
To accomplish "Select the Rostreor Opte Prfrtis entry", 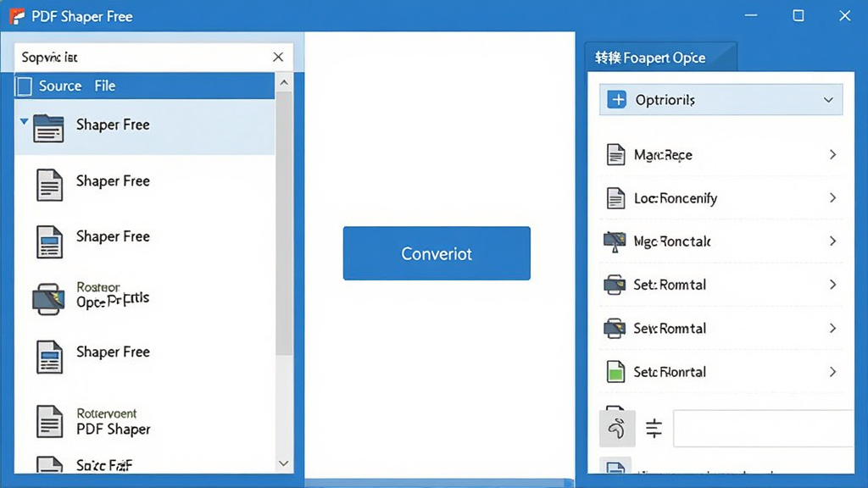I will [x=113, y=295].
